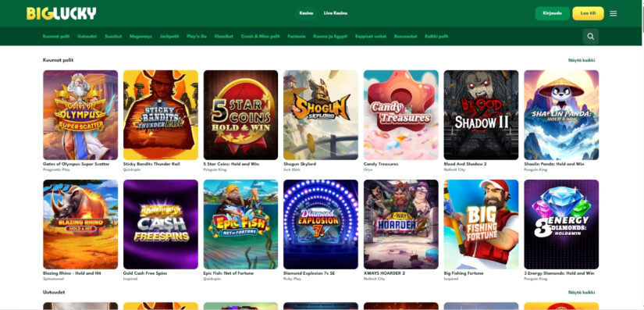This screenshot has width=644, height=310.
Task: Open the Eeppiset voitot category
Action: pyautogui.click(x=371, y=36)
